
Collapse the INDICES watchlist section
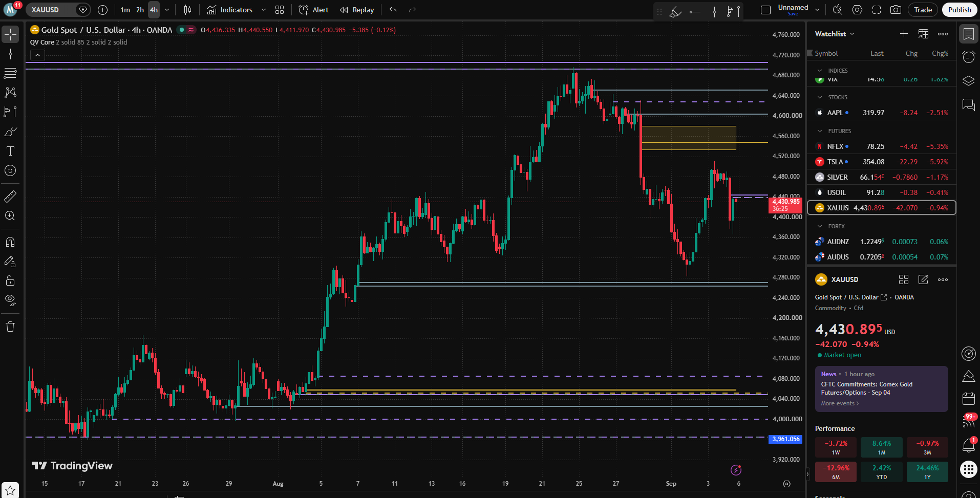pos(820,71)
